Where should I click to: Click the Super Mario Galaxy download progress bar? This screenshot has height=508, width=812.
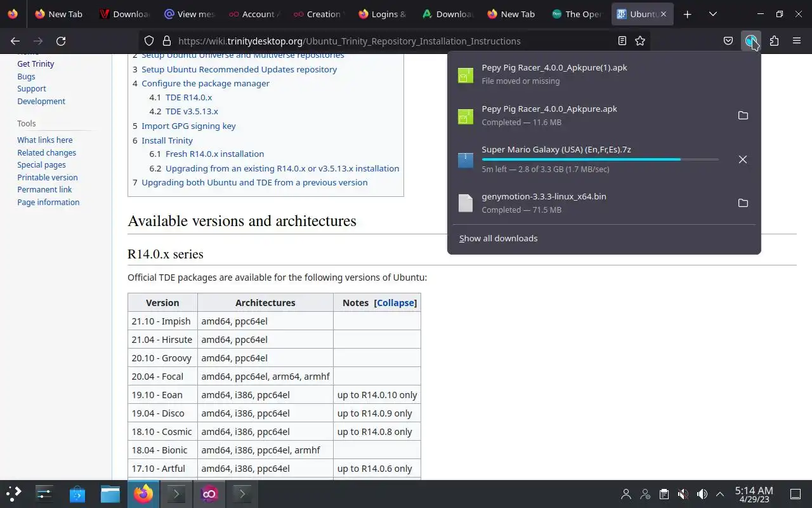[x=600, y=159]
